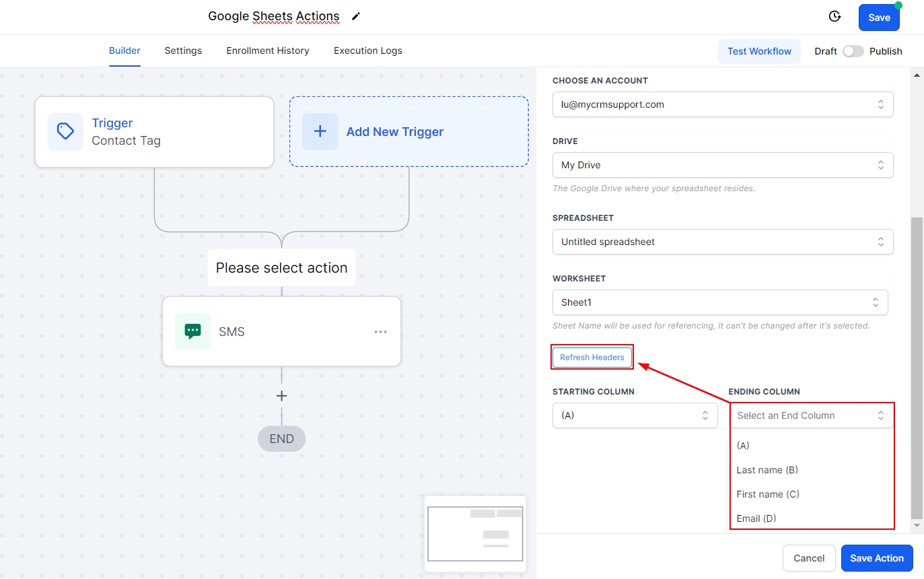Toggle the Draft/Publish switch

[853, 51]
